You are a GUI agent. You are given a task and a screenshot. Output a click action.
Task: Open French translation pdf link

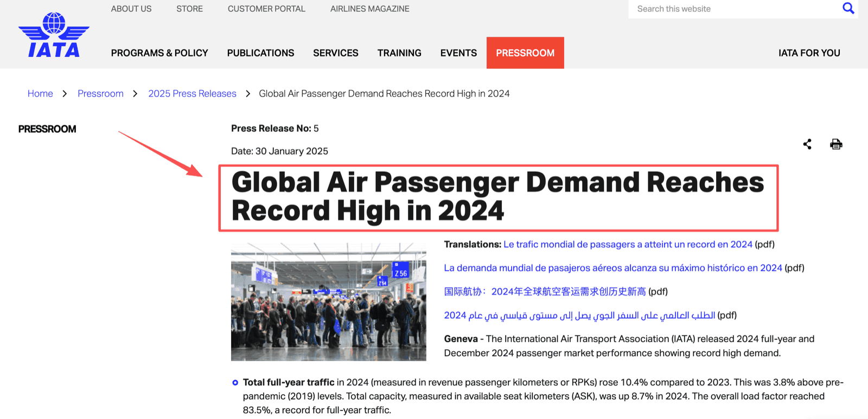[628, 244]
